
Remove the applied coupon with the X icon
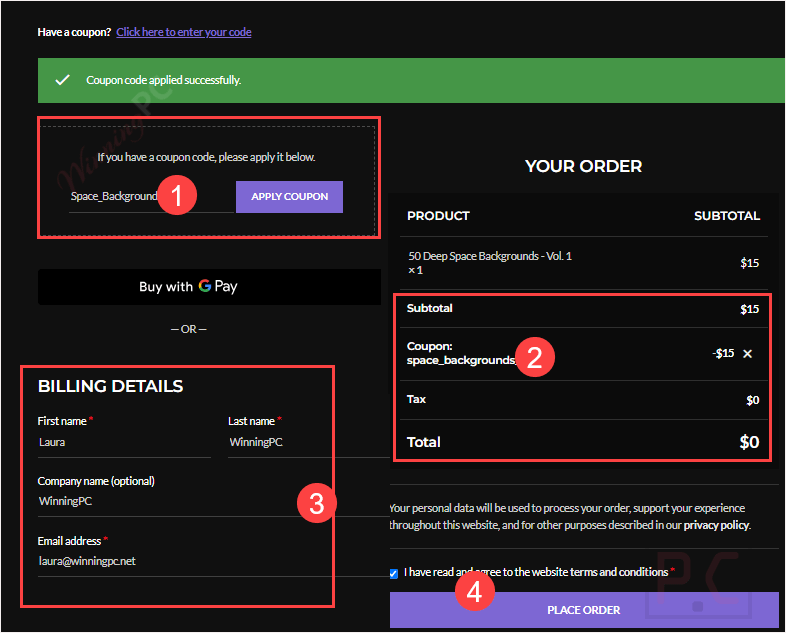tap(747, 354)
